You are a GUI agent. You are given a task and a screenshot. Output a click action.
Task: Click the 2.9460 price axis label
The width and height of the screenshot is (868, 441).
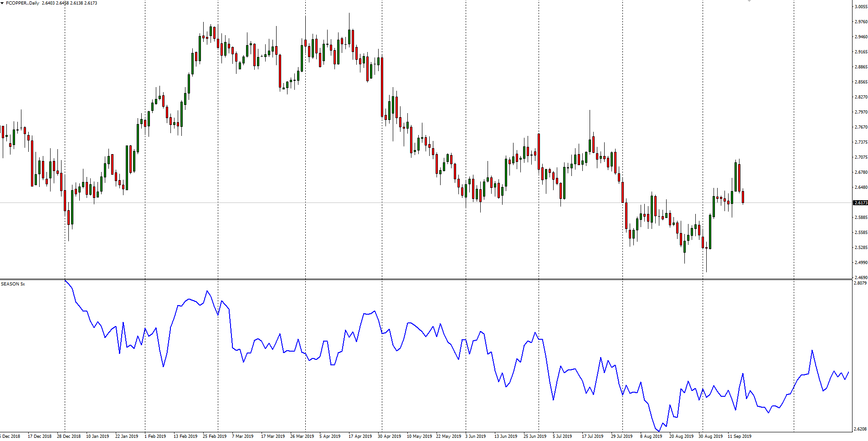(x=861, y=37)
